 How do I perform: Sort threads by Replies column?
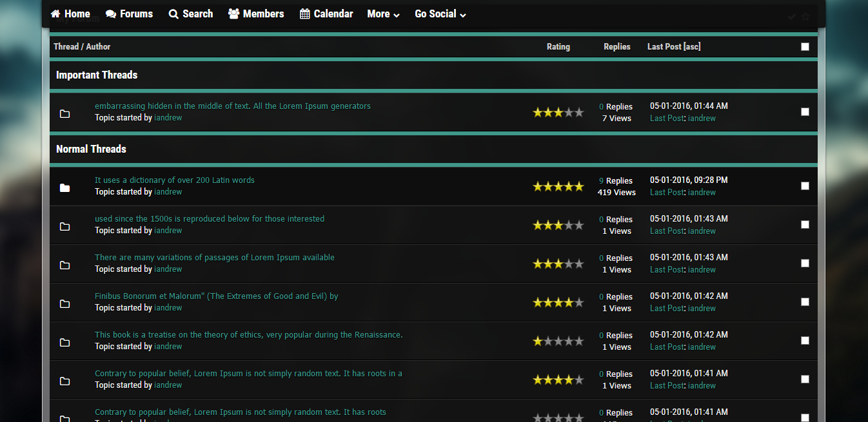tap(616, 46)
